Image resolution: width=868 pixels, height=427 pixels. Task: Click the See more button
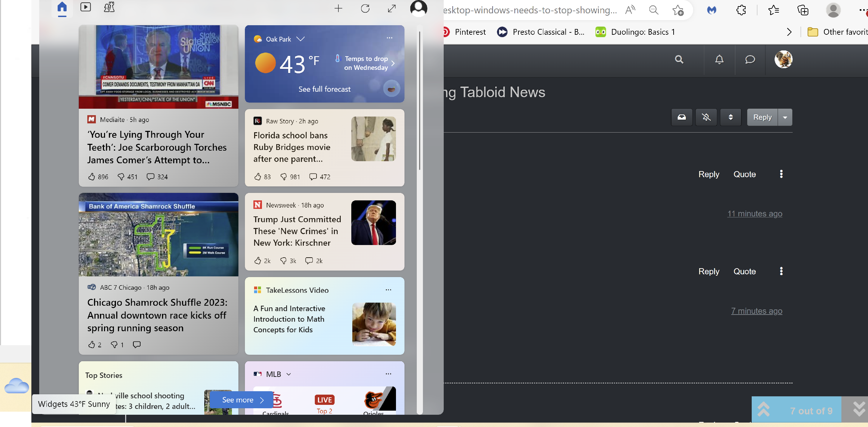[242, 400]
